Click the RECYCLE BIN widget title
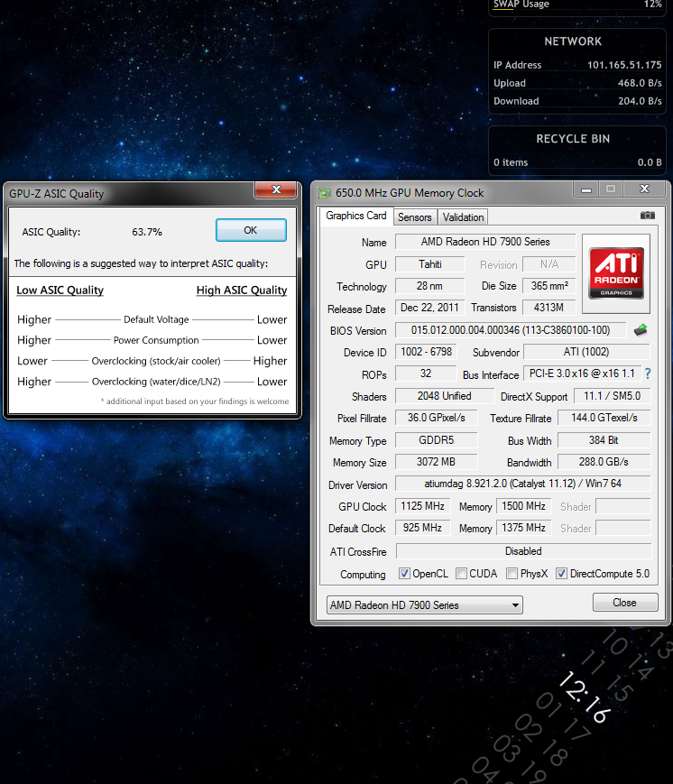This screenshot has width=673, height=784. pyautogui.click(x=573, y=139)
